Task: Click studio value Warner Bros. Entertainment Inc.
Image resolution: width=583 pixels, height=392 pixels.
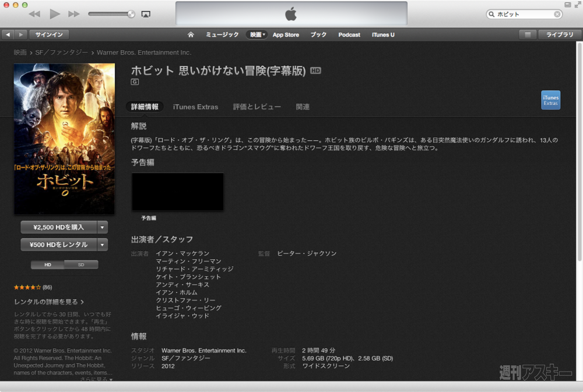Action: click(x=203, y=351)
